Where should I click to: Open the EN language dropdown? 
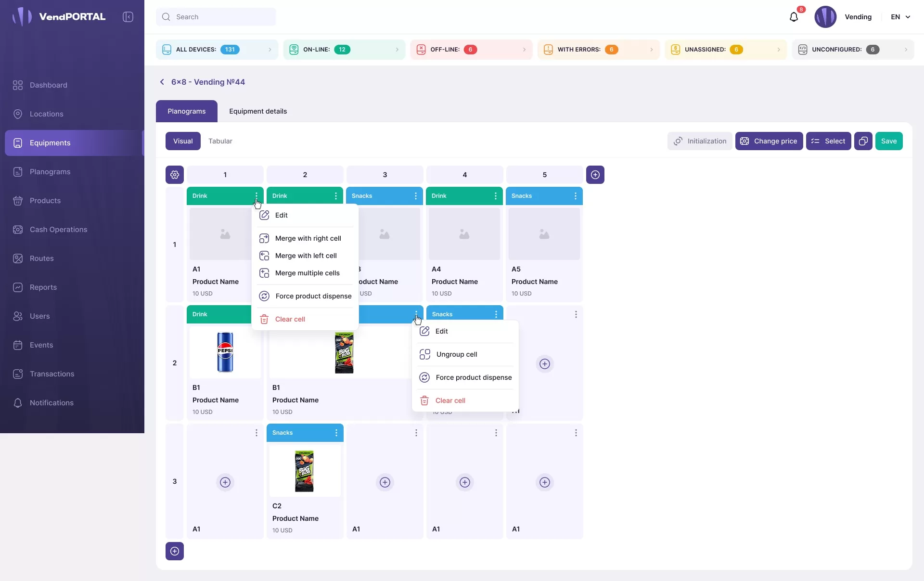pyautogui.click(x=900, y=17)
